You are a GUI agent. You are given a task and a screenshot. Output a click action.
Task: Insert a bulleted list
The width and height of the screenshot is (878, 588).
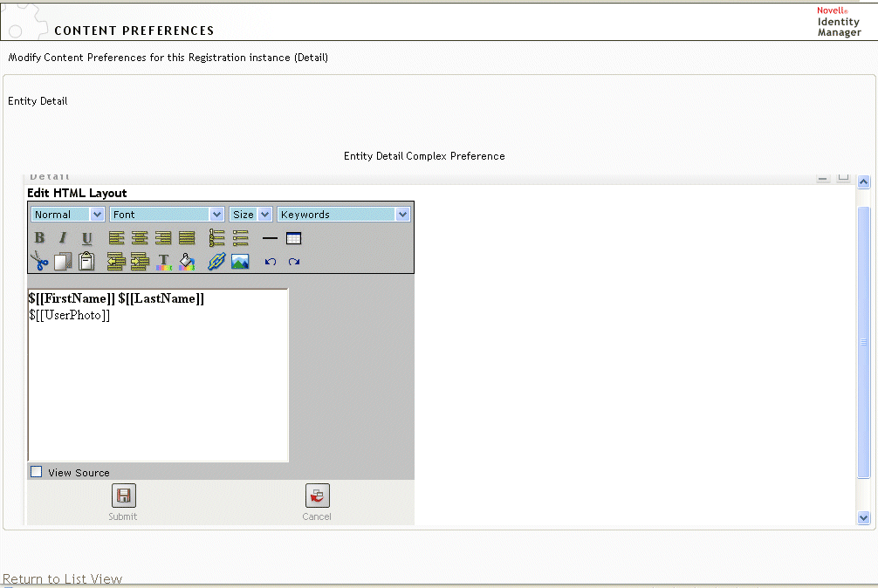240,238
